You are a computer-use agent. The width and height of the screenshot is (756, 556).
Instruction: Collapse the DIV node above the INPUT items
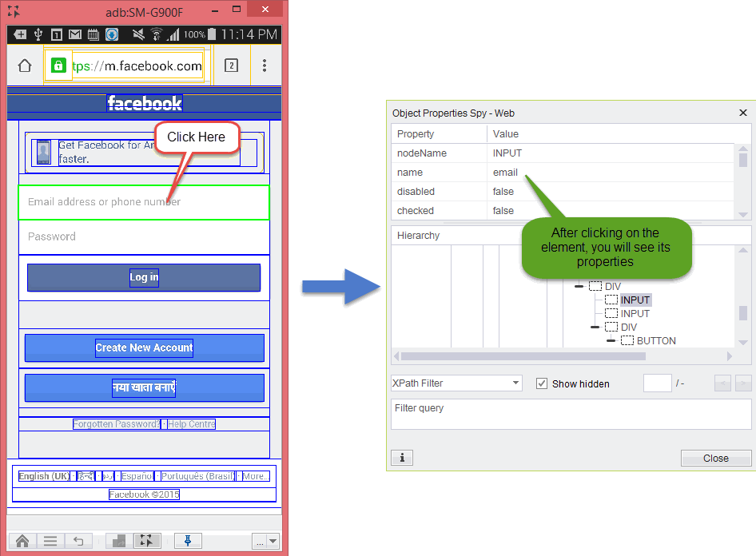tap(579, 287)
